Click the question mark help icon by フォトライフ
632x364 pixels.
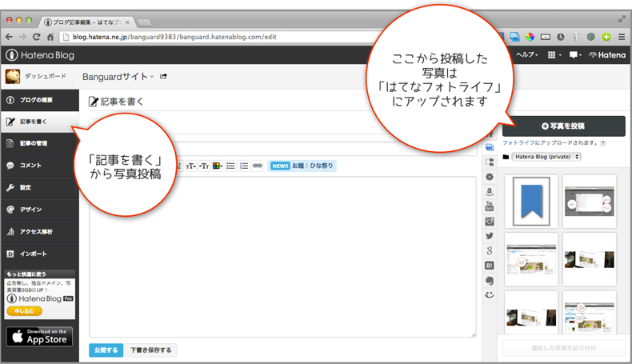[602, 143]
